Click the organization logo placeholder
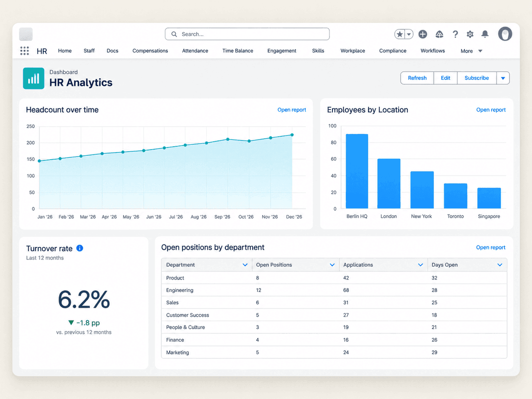Viewport: 532px width, 399px height. click(26, 34)
